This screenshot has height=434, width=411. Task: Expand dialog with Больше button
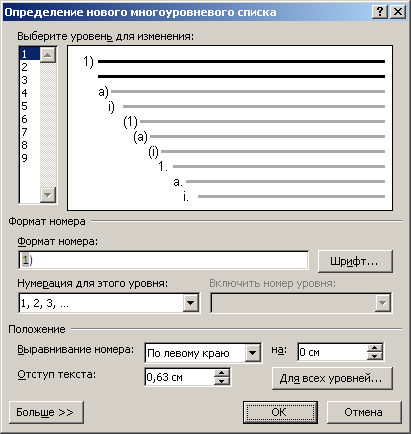click(x=46, y=412)
